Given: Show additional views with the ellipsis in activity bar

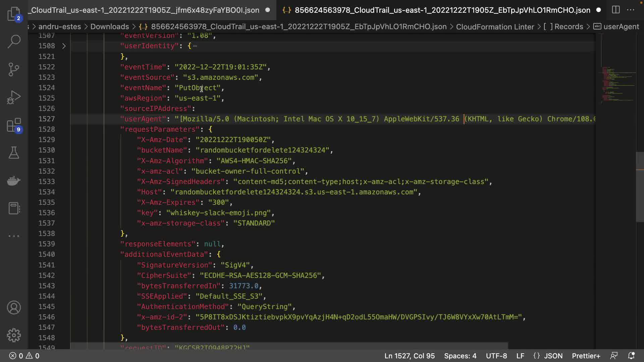Looking at the screenshot, I should (x=14, y=236).
